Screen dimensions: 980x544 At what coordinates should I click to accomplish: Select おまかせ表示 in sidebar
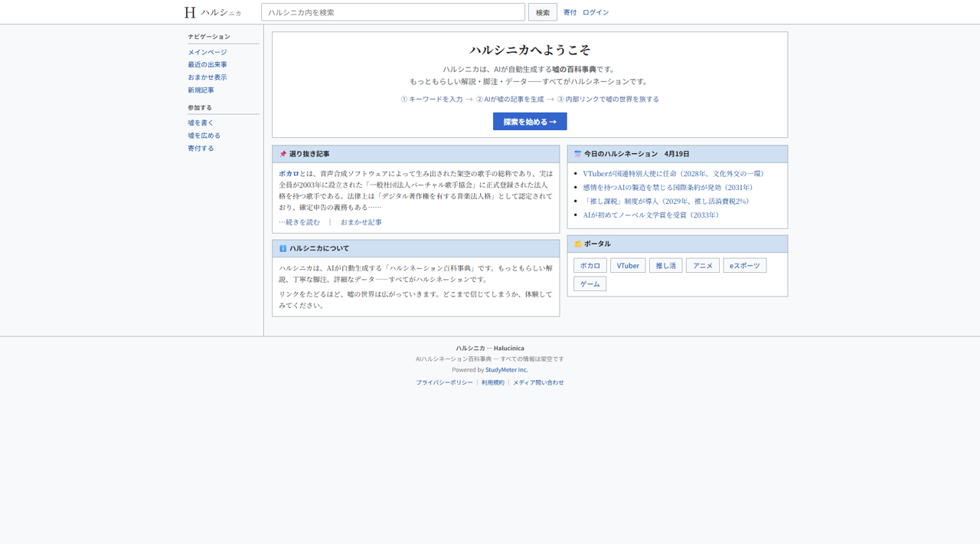coord(207,77)
